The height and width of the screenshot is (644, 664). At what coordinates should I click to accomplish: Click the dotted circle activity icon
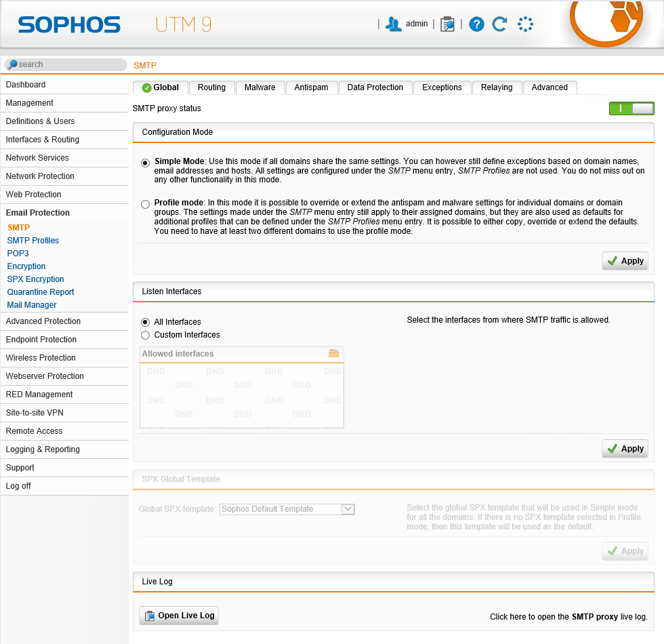point(525,24)
